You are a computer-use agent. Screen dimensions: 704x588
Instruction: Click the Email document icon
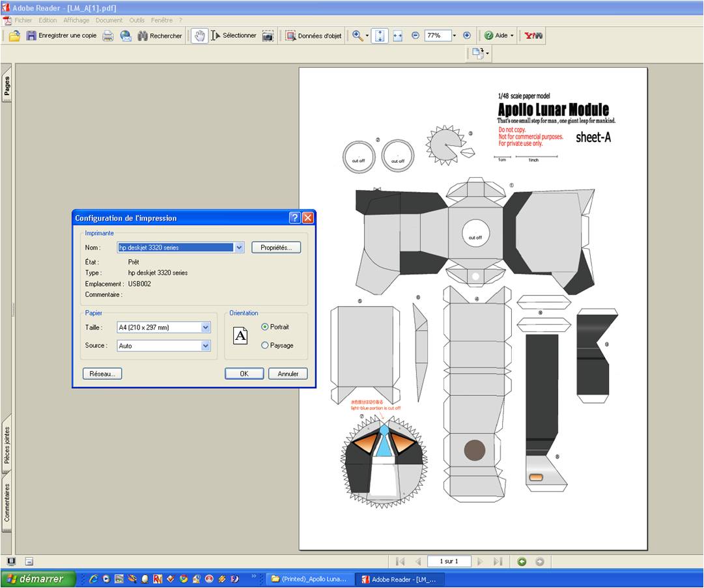126,36
